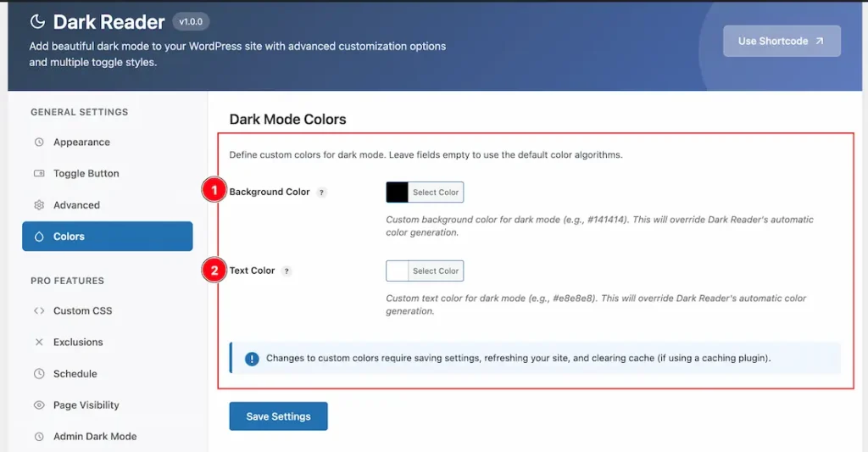Click the blue info icon in notice
The image size is (868, 452).
(x=252, y=359)
